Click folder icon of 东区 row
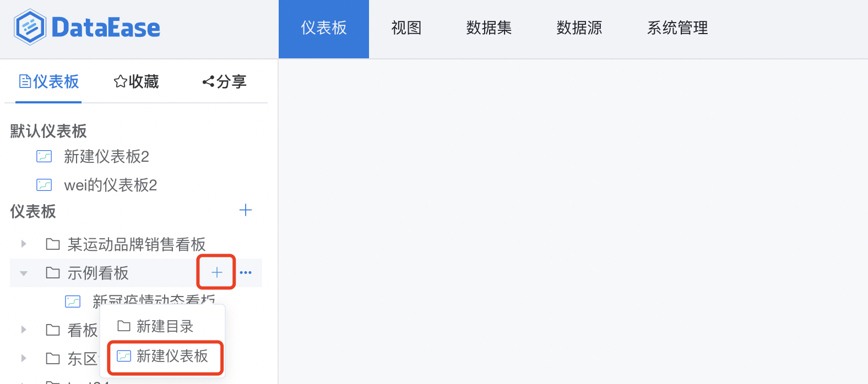The image size is (868, 384). (x=53, y=358)
